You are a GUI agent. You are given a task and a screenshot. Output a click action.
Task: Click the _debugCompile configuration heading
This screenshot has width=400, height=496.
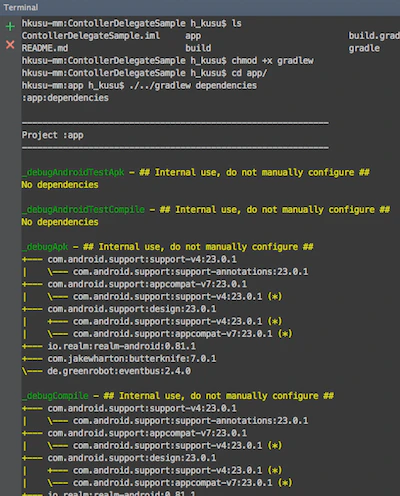pos(178,396)
